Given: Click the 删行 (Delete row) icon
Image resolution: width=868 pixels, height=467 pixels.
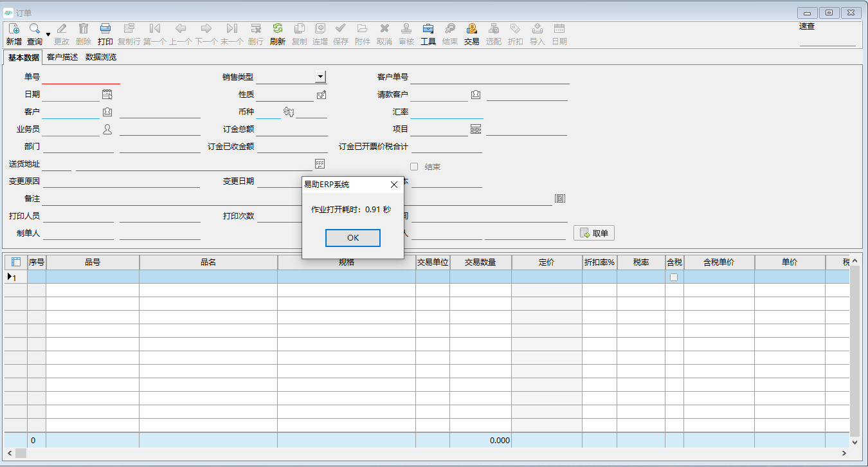Looking at the screenshot, I should (256, 28).
